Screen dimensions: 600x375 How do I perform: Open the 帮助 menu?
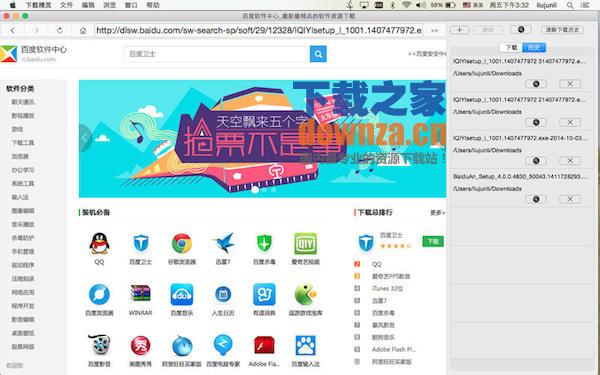pos(153,5)
